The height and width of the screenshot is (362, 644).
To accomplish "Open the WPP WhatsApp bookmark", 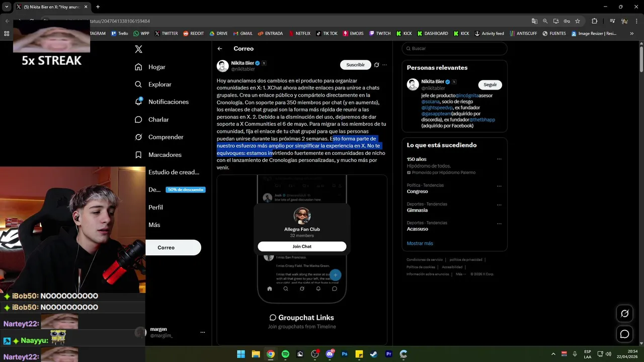I will 141,34.
